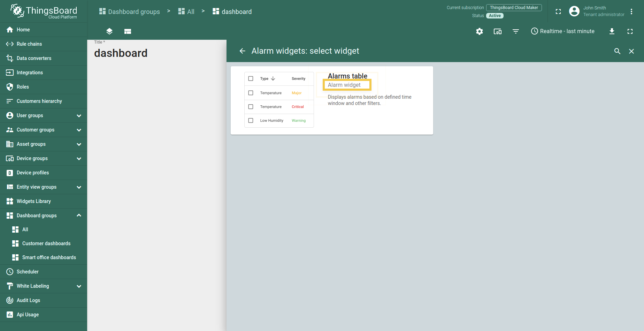Viewport: 644px width, 331px height.
Task: Open Api Usage page
Action: [44, 315]
